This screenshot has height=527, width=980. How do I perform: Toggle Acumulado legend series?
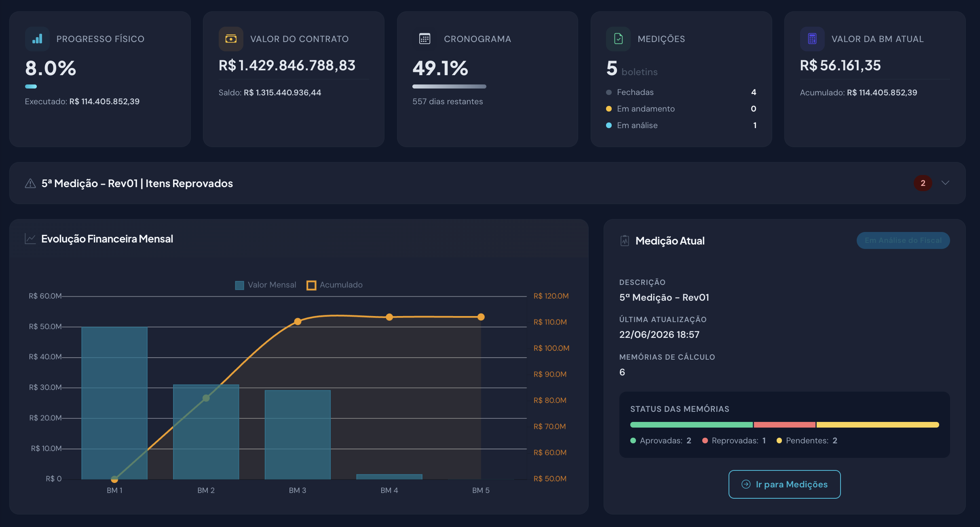tap(335, 285)
